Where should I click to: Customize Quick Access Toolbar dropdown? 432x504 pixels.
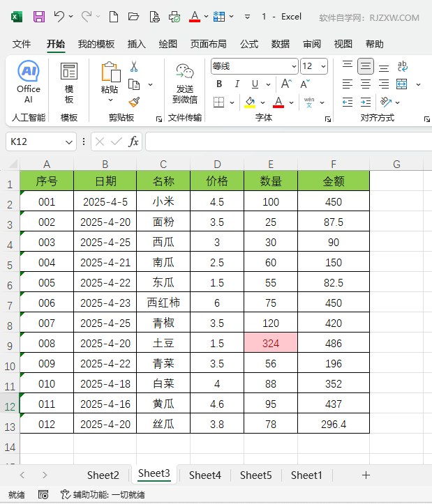(247, 17)
